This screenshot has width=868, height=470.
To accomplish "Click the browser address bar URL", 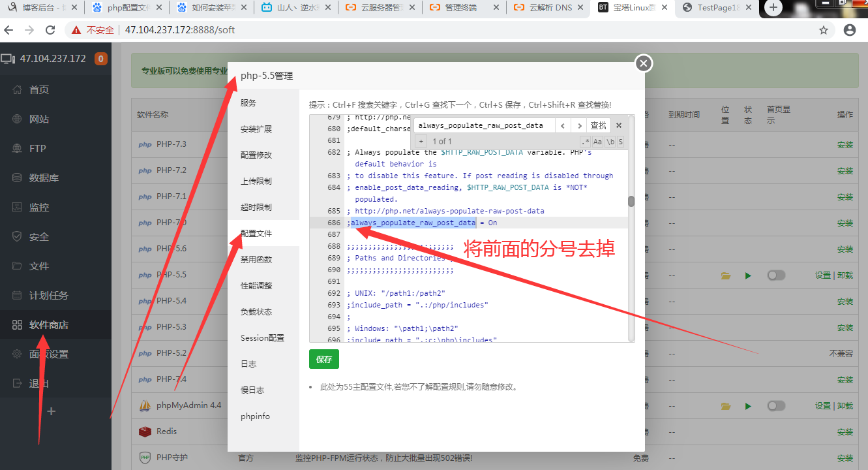I will (x=180, y=30).
